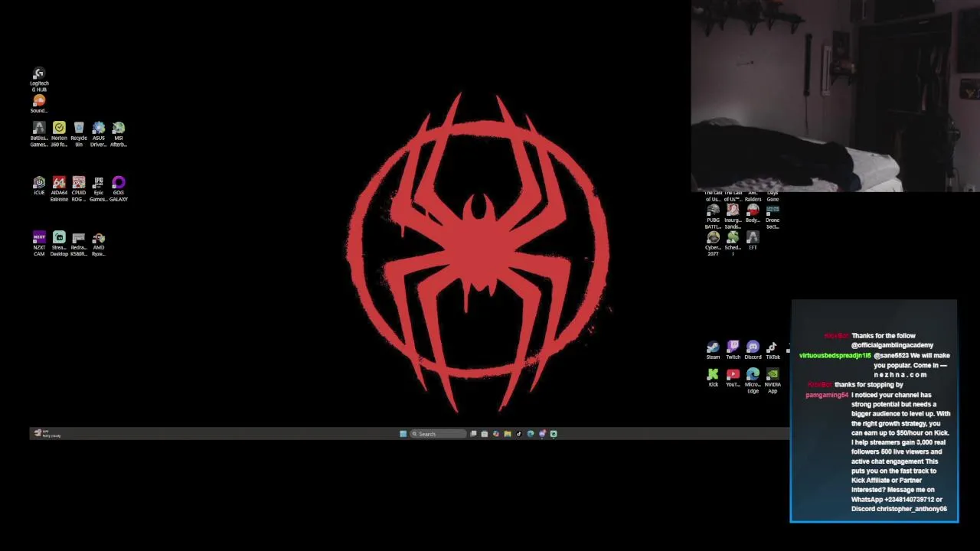The height and width of the screenshot is (551, 980).
Task: Open the EFT desktop shortcut
Action: (753, 241)
